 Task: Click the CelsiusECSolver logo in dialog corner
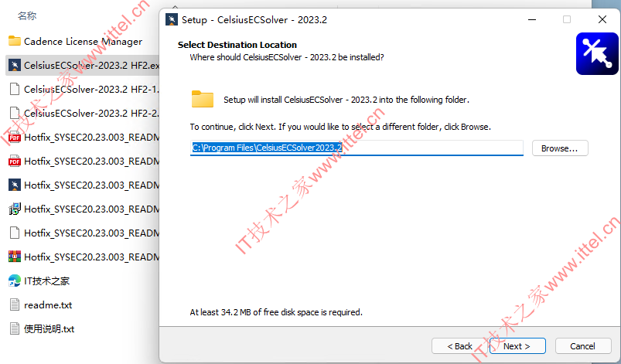click(597, 54)
